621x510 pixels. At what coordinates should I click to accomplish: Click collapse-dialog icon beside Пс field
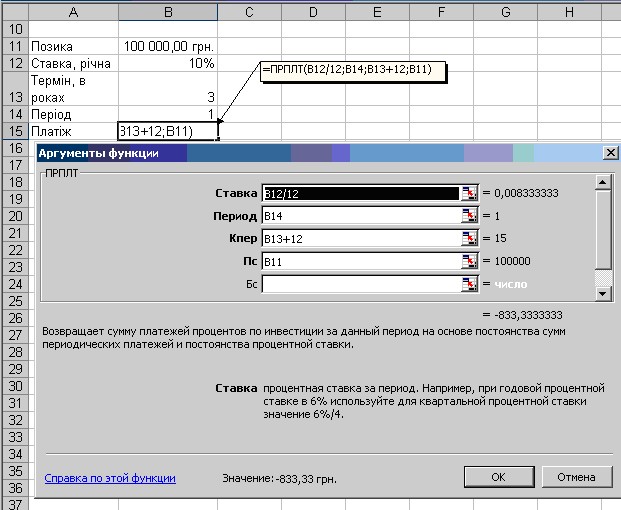pos(469,262)
